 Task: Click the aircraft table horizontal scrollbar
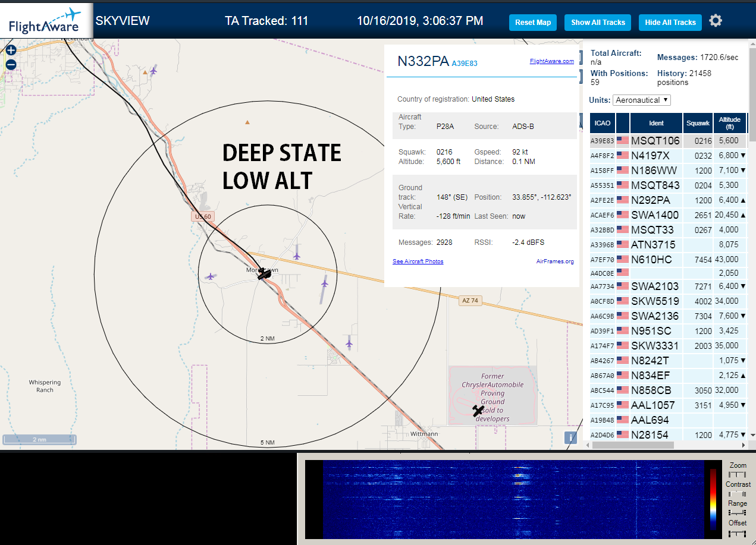tap(632, 445)
